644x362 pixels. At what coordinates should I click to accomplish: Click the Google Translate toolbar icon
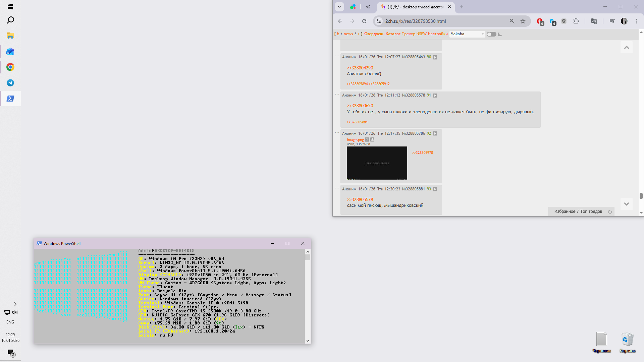click(594, 21)
